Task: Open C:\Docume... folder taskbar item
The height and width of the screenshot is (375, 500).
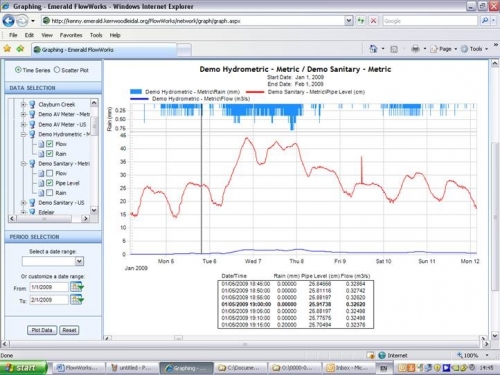Action: (240, 368)
